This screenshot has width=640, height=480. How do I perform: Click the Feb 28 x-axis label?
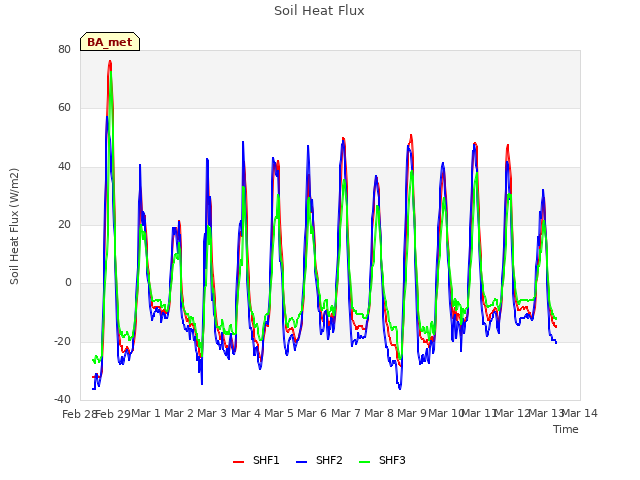coord(79,414)
